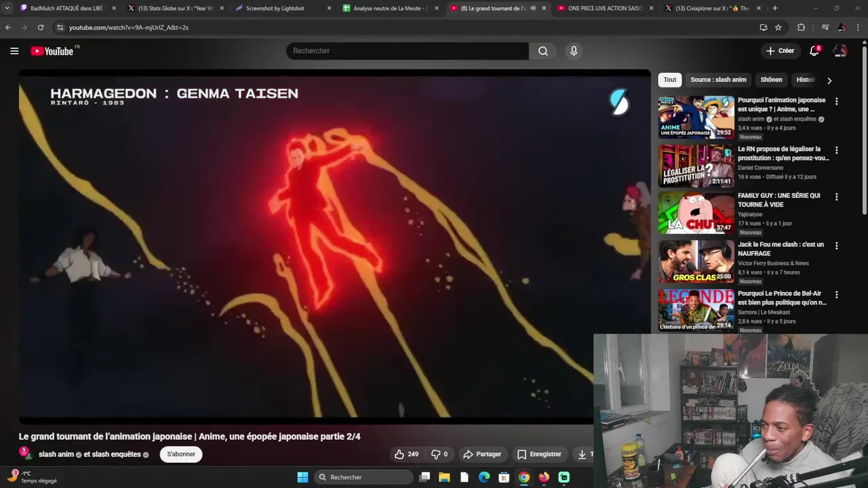Image resolution: width=868 pixels, height=488 pixels.
Task: Switch to ONE PIECE LIVE ACTION tab
Action: tap(605, 8)
